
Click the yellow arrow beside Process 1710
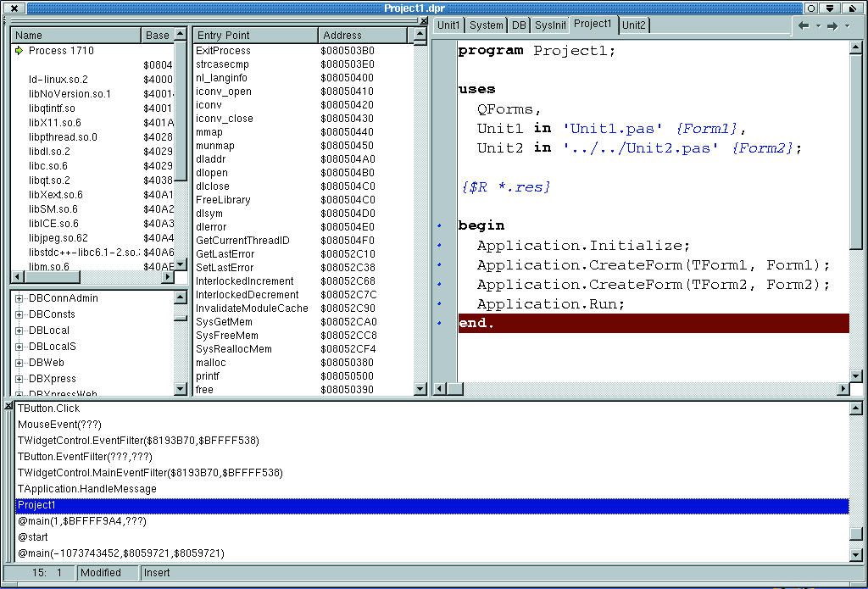click(19, 51)
